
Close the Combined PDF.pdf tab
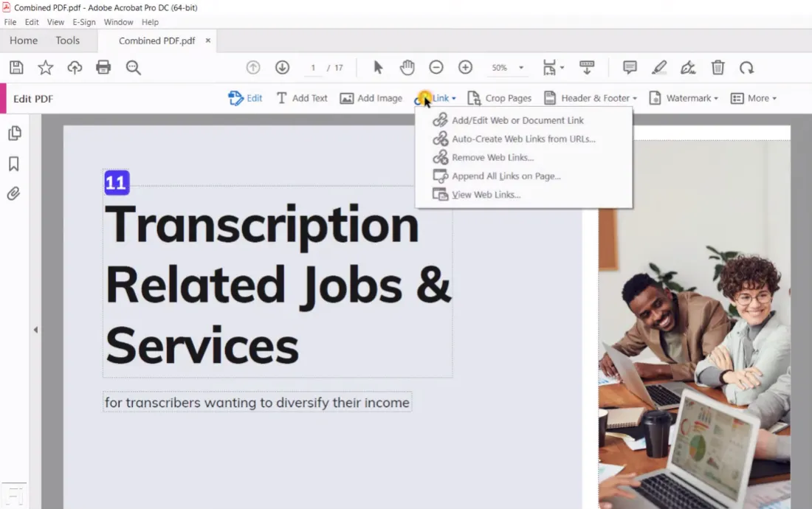click(208, 41)
